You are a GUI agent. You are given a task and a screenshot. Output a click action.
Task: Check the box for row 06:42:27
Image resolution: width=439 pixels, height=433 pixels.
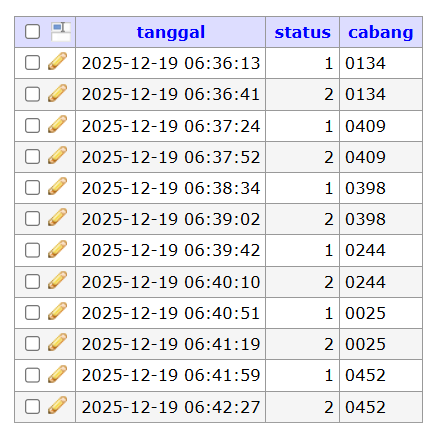pos(33,407)
